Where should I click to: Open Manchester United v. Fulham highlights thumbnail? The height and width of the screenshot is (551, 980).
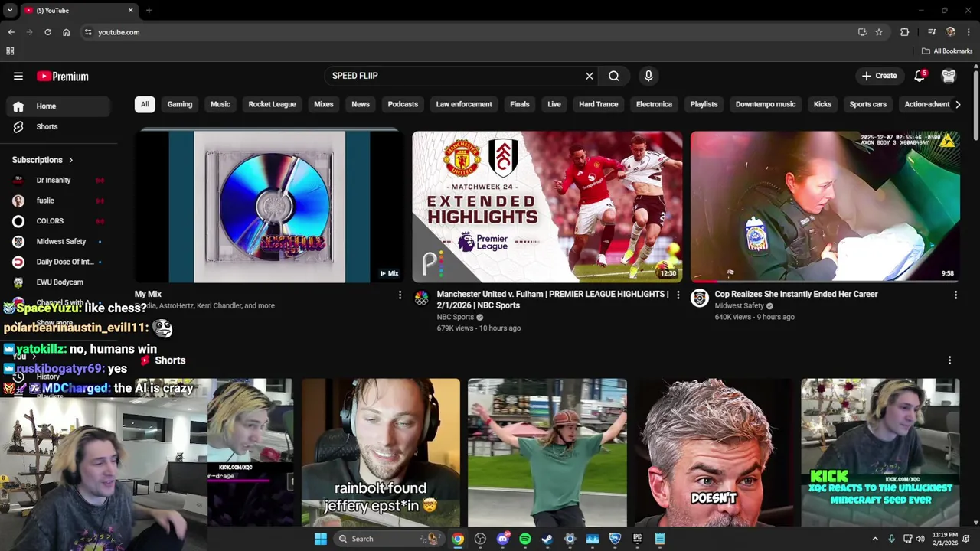tap(547, 207)
